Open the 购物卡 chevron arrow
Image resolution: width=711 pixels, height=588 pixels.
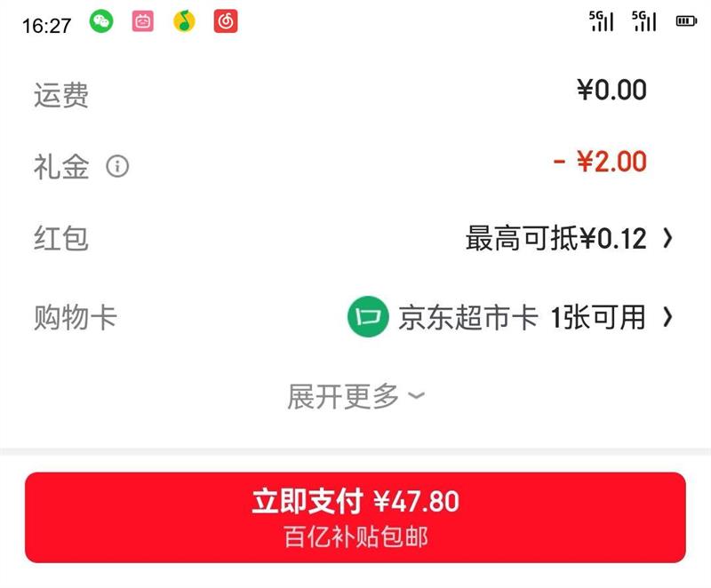pyautogui.click(x=667, y=317)
